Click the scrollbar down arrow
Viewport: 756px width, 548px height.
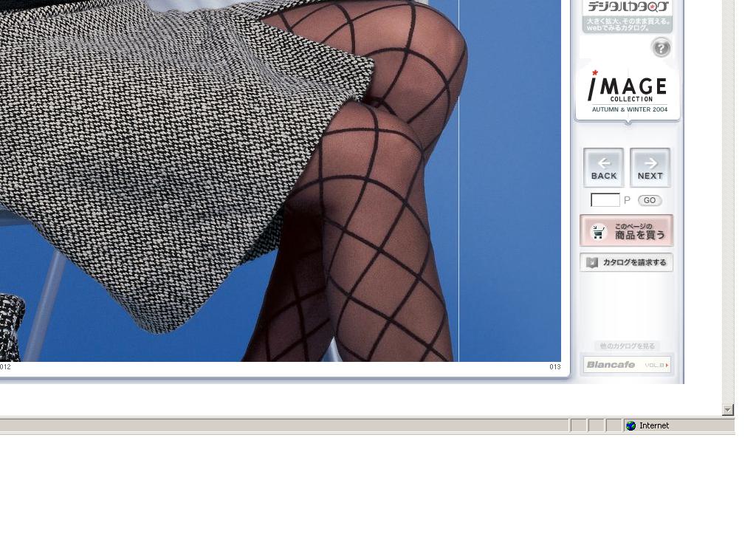click(x=728, y=410)
